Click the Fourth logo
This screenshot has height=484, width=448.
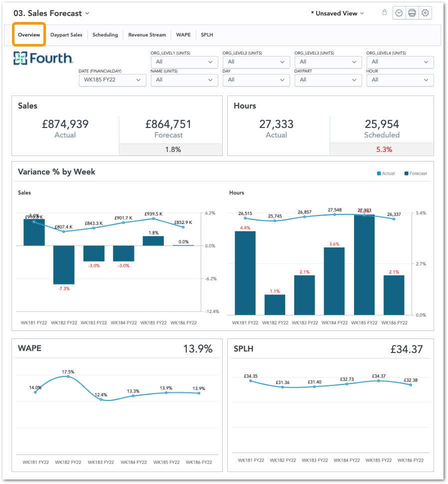point(43,58)
